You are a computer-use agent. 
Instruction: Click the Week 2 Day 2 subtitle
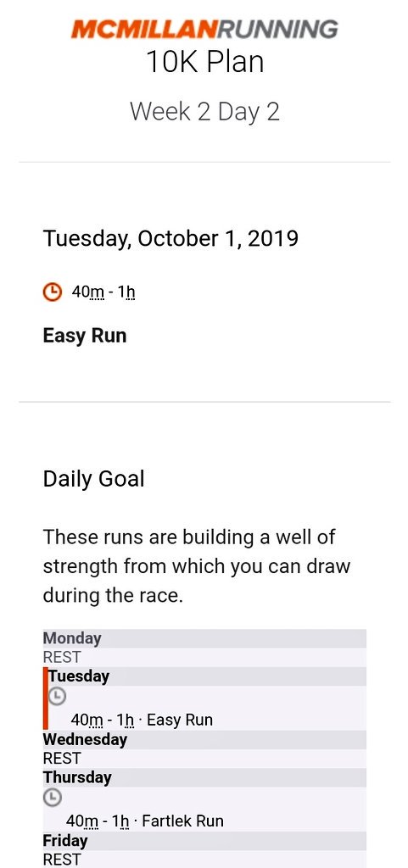204,111
